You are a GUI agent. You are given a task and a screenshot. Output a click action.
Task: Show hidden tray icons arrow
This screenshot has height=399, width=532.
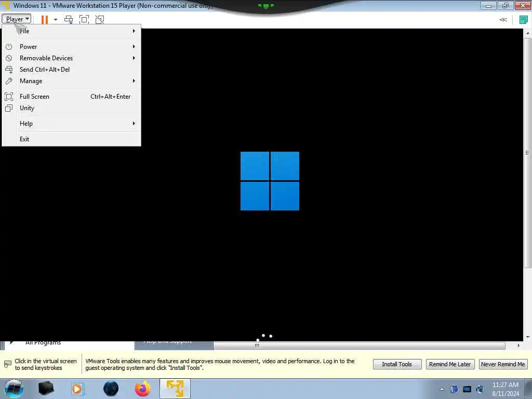tap(442, 389)
